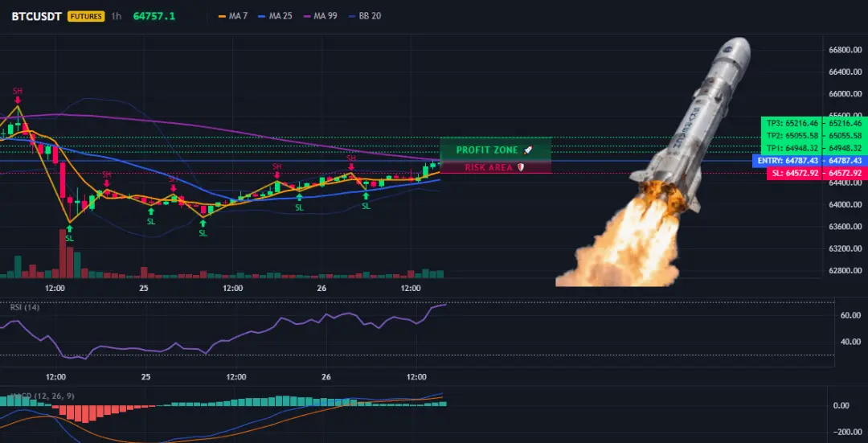Image resolution: width=868 pixels, height=443 pixels.
Task: Click the current price 64757.1
Action: [154, 16]
